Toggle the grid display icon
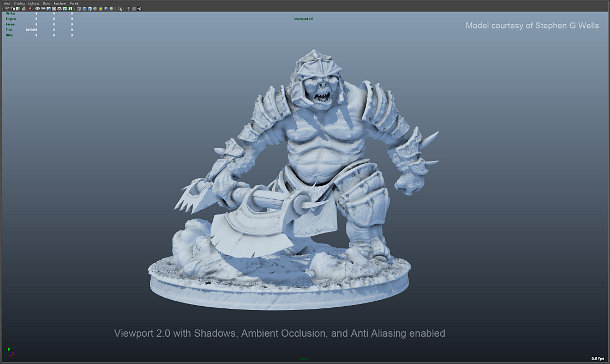The width and height of the screenshot is (610, 364). [38, 9]
